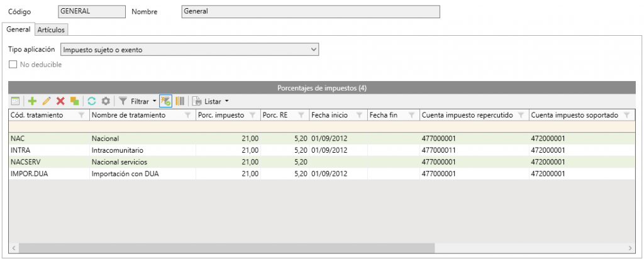Sort by the Porc. impuesto column header

pos(221,115)
